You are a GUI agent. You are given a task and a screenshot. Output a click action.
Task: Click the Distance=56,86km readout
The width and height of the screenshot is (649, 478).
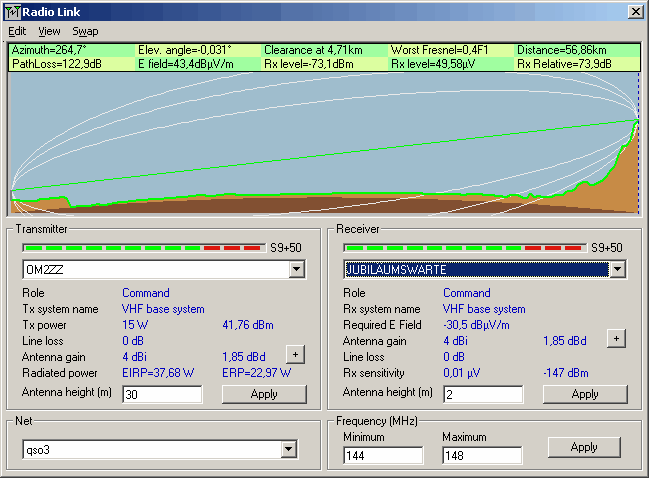[x=562, y=50]
